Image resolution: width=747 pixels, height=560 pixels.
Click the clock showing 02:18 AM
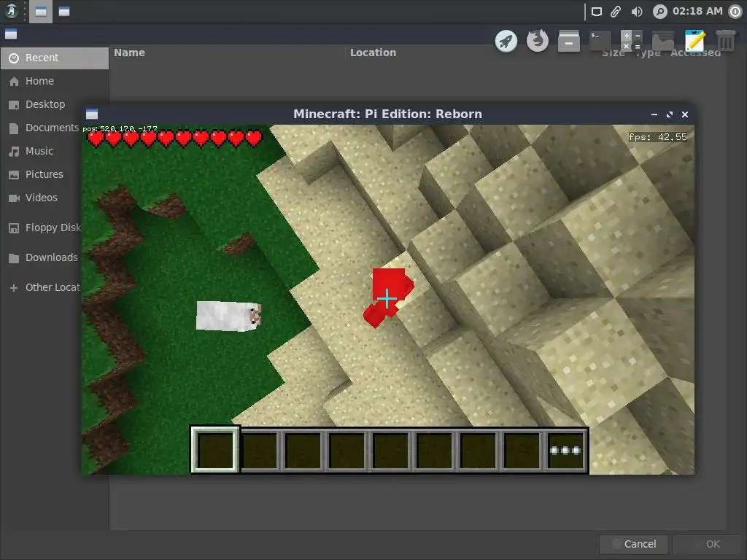click(697, 11)
